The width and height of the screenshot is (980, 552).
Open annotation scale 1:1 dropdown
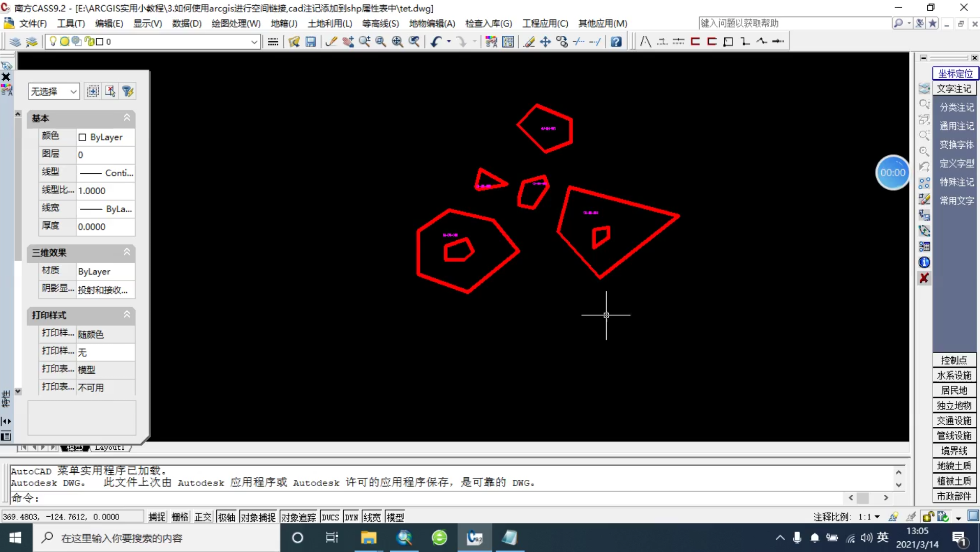(x=870, y=517)
